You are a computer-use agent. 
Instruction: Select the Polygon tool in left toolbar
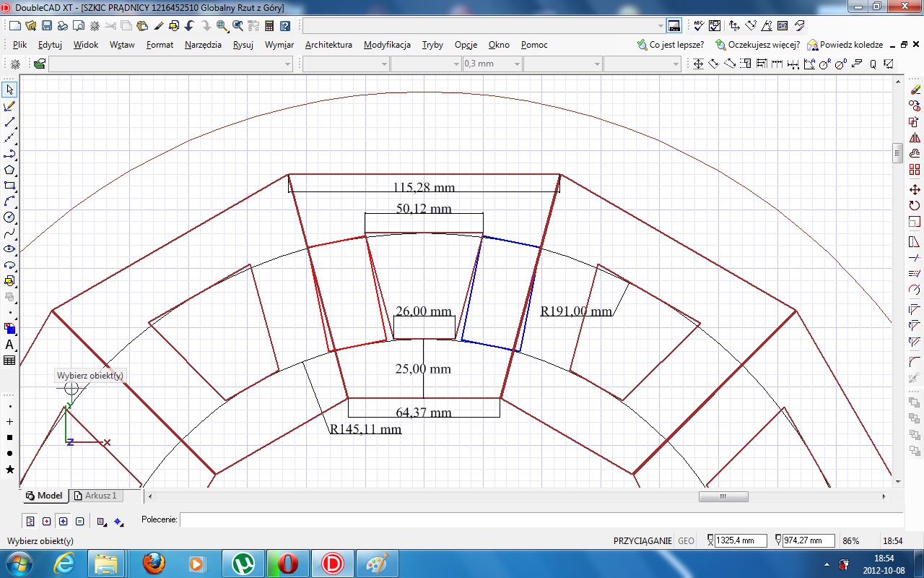tap(9, 170)
